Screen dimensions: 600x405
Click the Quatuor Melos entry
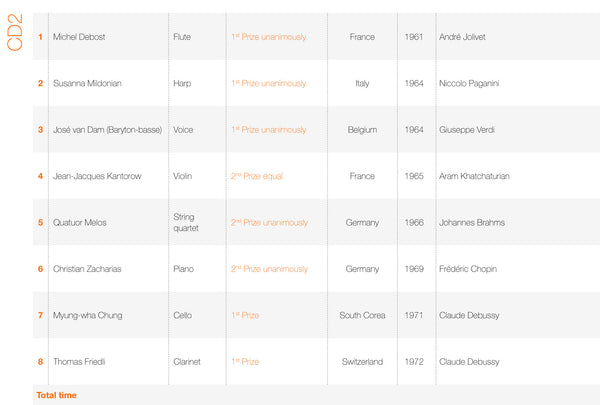[x=78, y=222]
